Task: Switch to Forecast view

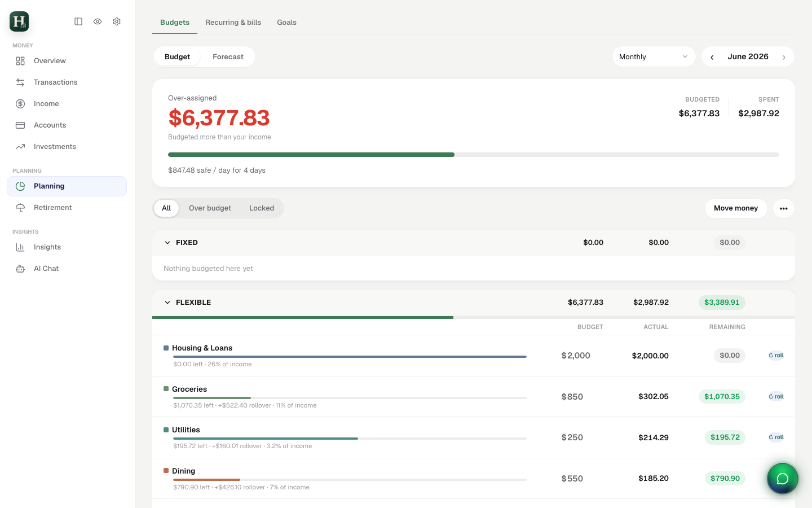Action: pos(228,57)
